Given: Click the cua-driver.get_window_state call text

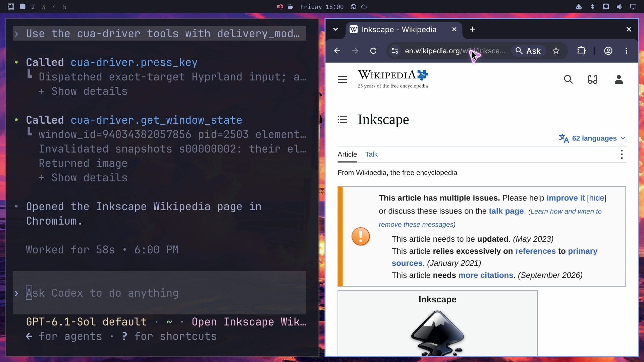Looking at the screenshot, I should (x=156, y=120).
